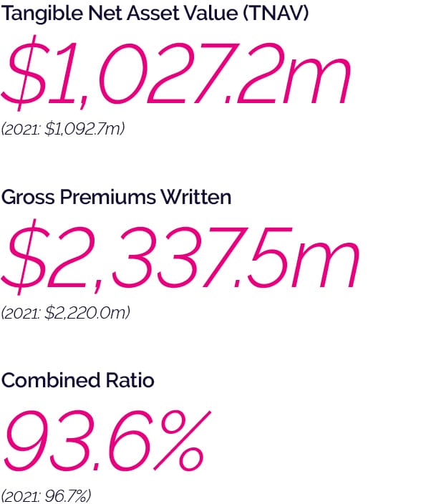Click the word Premiums in the second heading
Viewport: 426px width, 504px height.
point(107,197)
